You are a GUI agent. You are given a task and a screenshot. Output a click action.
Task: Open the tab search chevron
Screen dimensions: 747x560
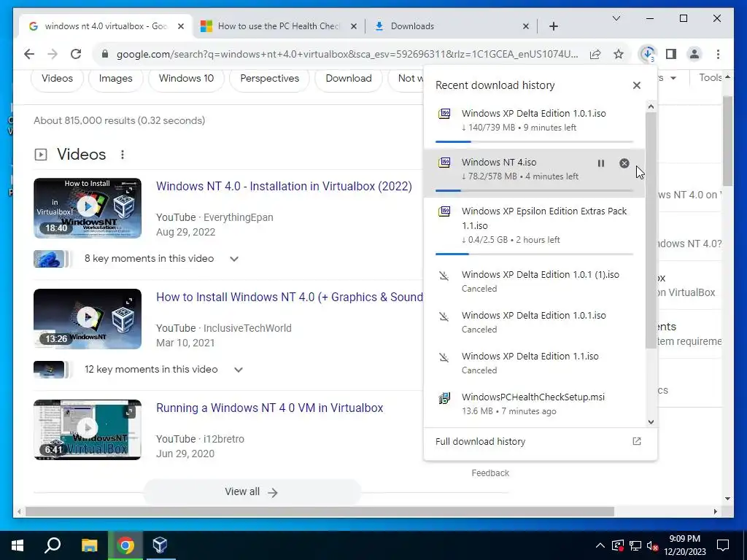click(616, 18)
